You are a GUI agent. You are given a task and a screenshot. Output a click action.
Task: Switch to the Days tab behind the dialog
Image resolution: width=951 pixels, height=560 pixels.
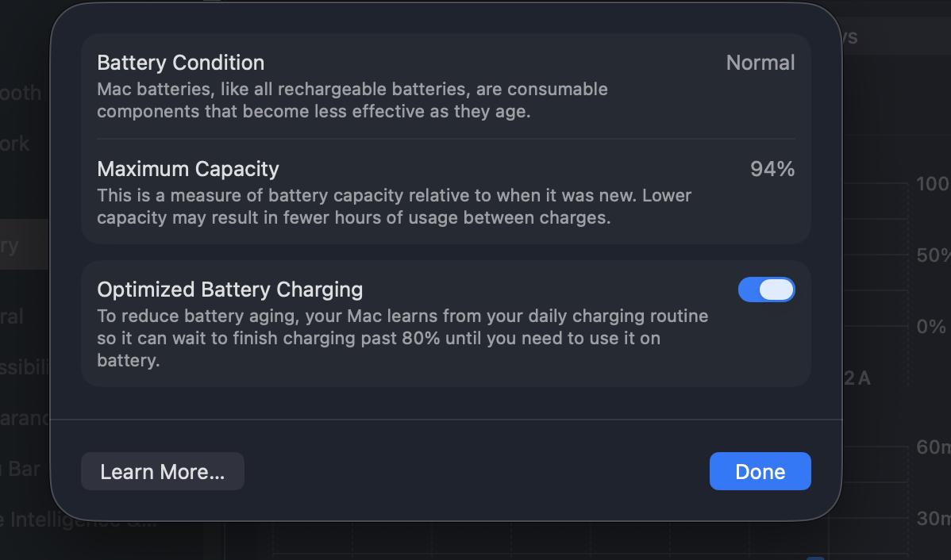(848, 36)
